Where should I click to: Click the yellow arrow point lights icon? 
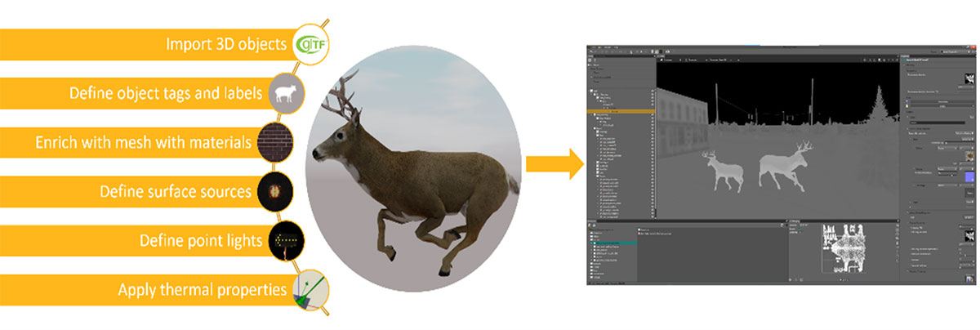tap(287, 241)
